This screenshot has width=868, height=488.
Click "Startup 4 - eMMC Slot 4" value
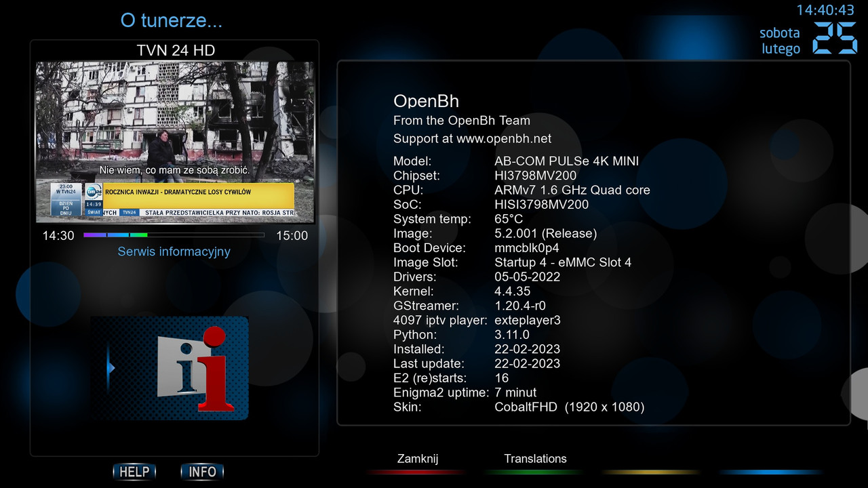(x=563, y=262)
